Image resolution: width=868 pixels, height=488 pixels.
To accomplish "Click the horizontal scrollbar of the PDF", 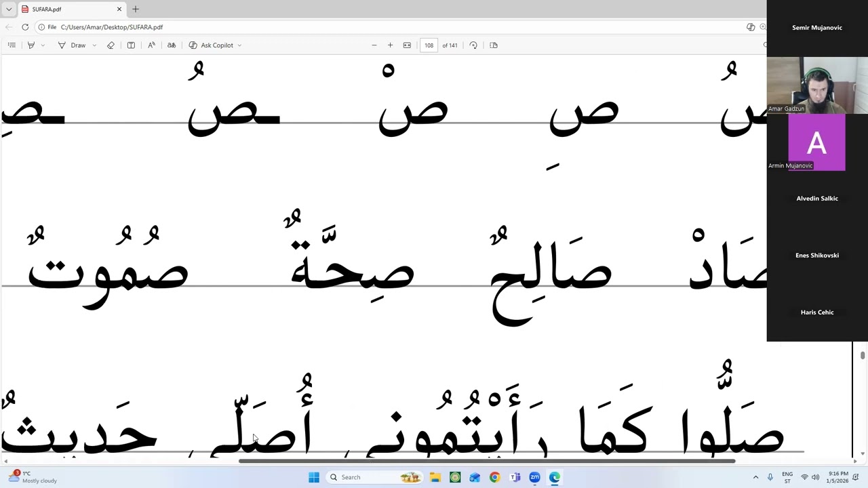I will click(487, 462).
